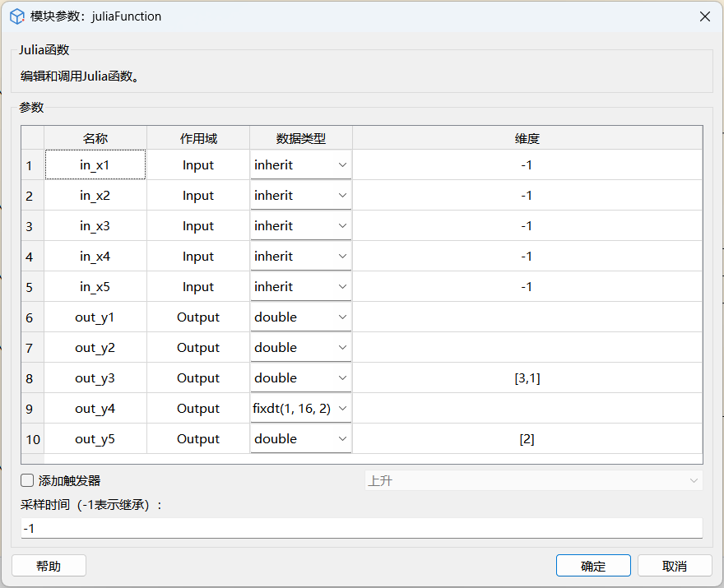
Task: Close the juliaFunction parameter dialog
Action: [704, 16]
